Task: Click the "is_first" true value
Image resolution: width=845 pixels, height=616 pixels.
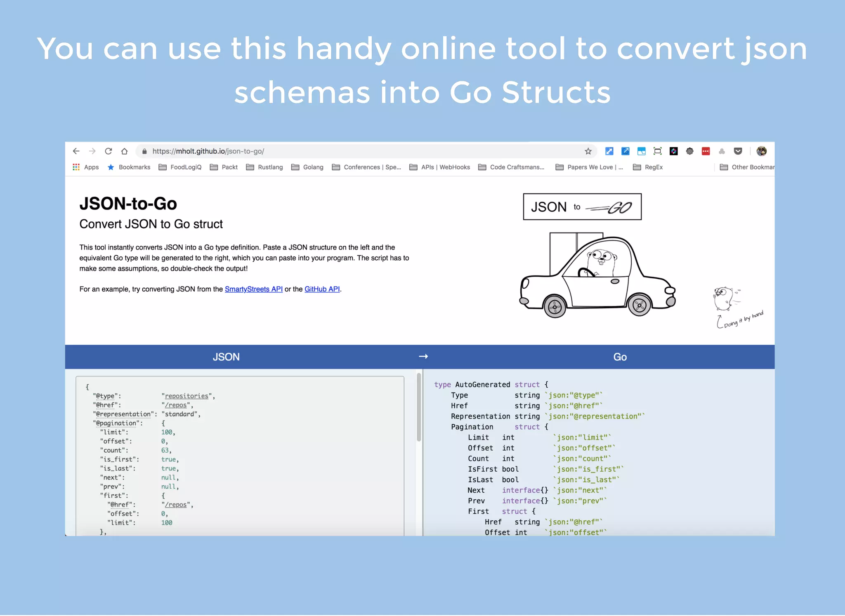Action: pyautogui.click(x=168, y=459)
